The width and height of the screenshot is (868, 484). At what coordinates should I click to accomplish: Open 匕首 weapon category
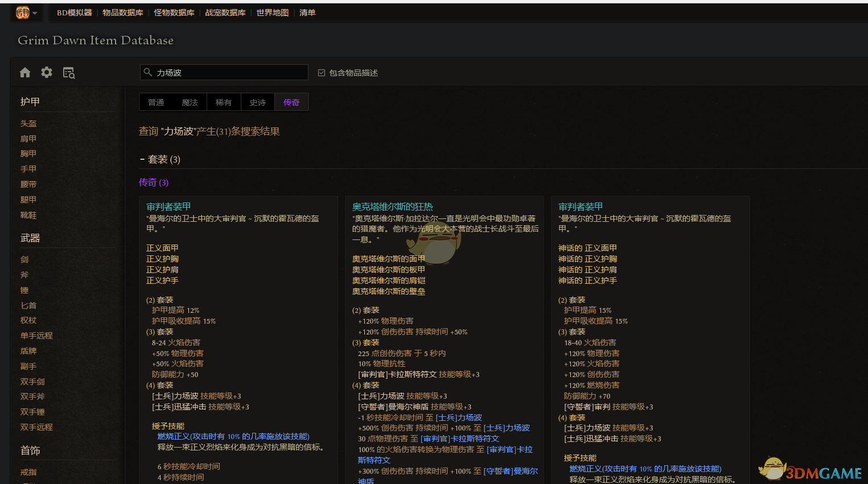point(28,305)
